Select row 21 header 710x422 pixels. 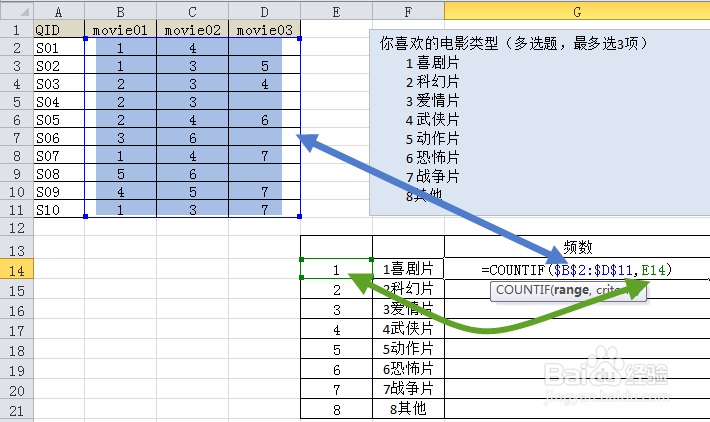[17, 411]
